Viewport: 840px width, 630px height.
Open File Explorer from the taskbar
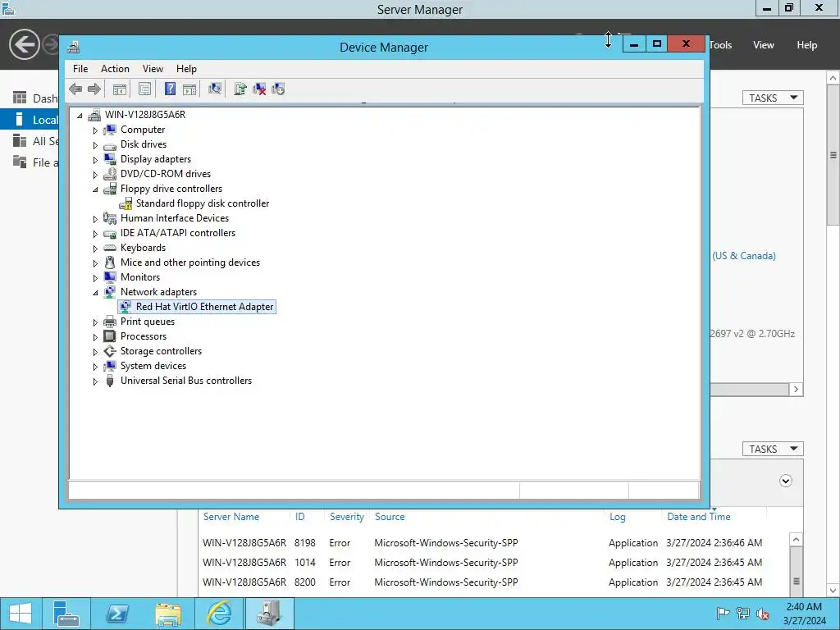tap(168, 614)
